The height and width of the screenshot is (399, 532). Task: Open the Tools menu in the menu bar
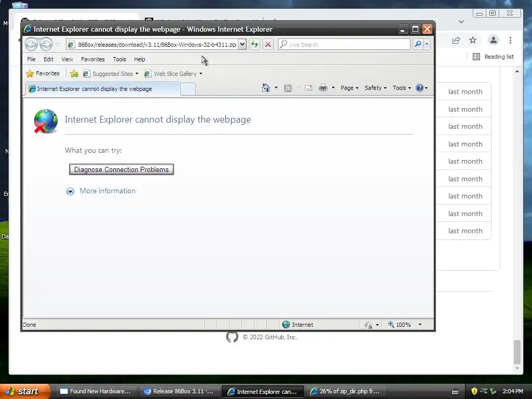click(x=119, y=59)
